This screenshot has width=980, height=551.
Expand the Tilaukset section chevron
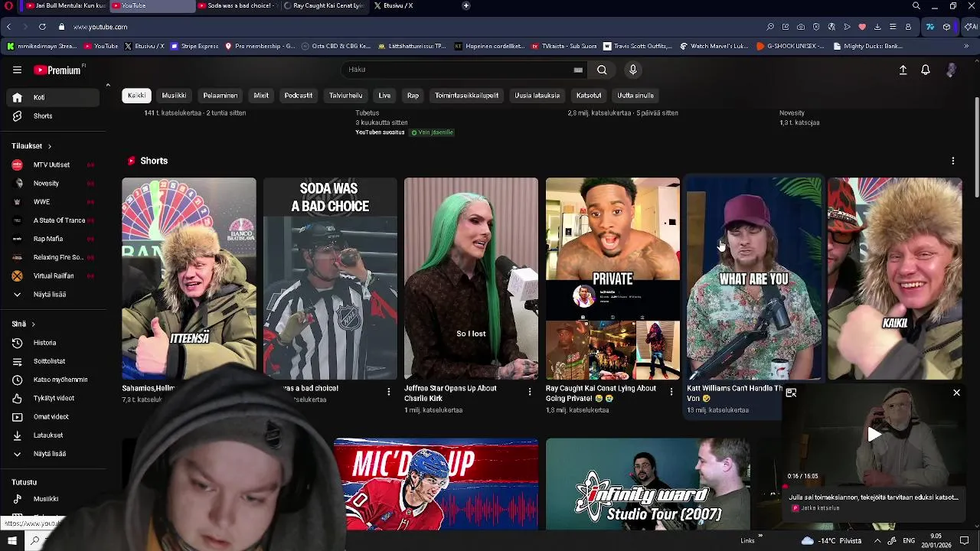coord(50,146)
